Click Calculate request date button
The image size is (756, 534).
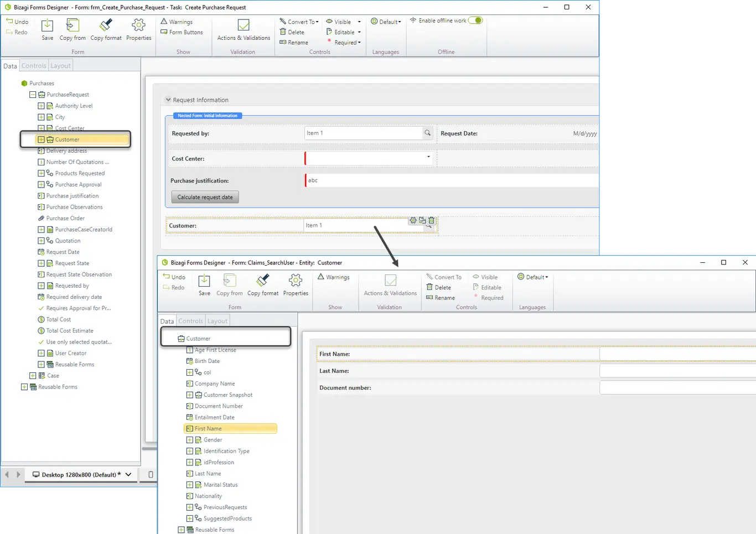tap(205, 197)
